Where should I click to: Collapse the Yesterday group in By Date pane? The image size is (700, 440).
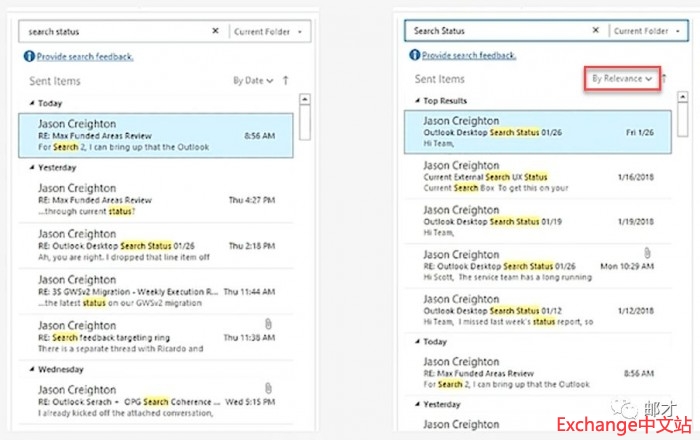point(31,167)
